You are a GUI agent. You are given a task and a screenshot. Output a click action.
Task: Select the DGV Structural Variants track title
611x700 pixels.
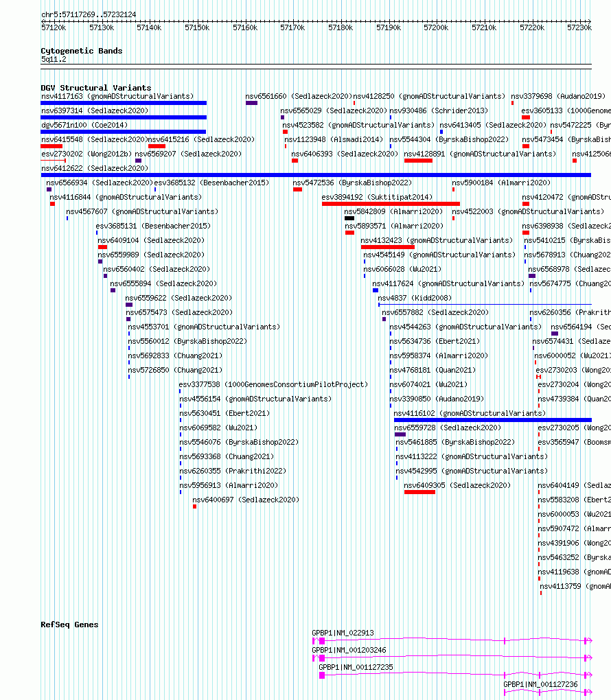96,88
